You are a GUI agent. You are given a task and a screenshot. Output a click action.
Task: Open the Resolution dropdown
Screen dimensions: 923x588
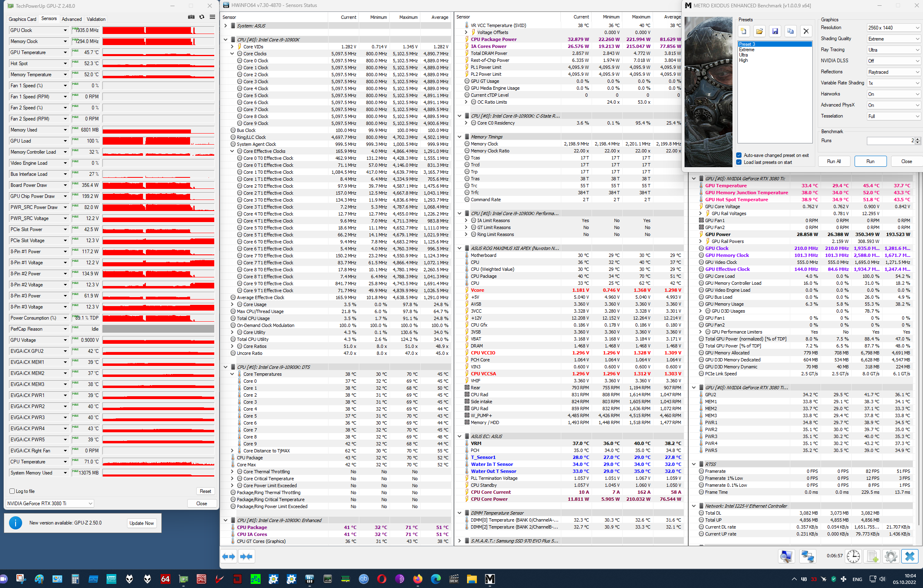[894, 28]
